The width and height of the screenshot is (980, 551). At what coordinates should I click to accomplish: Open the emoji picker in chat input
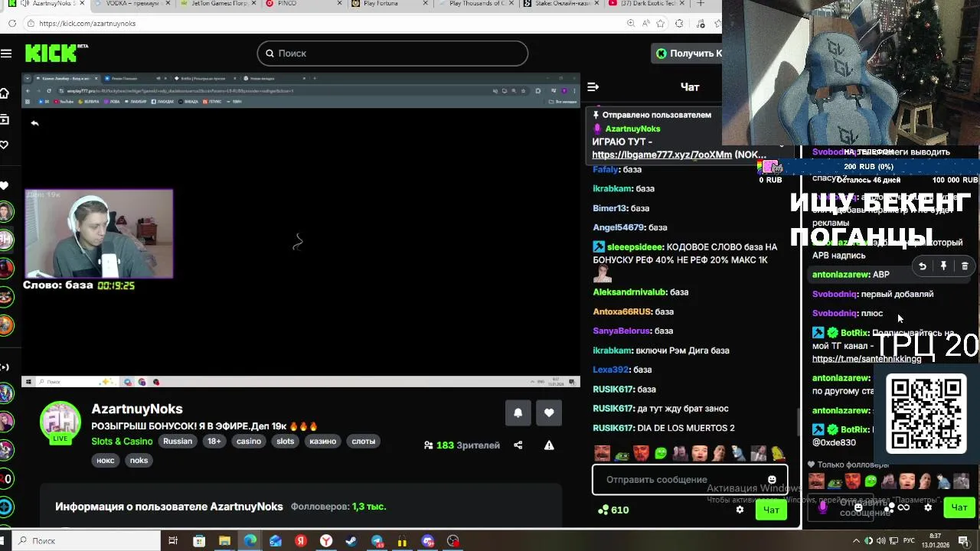tap(772, 480)
